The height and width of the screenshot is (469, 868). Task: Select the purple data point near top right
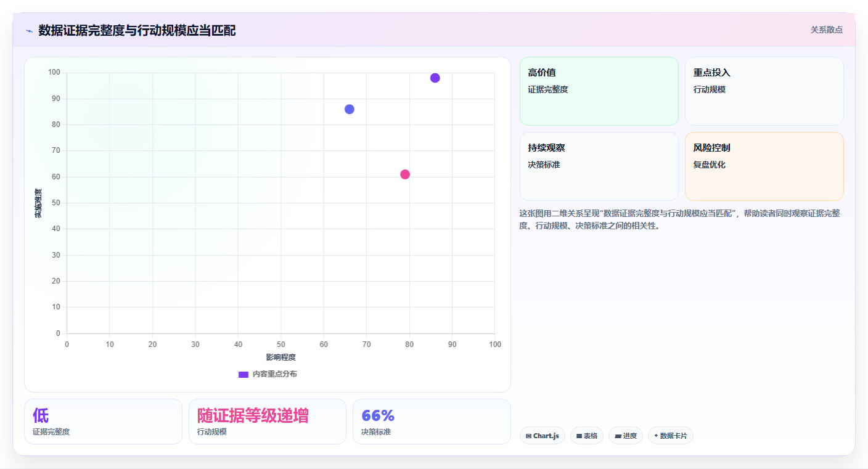[x=435, y=78]
